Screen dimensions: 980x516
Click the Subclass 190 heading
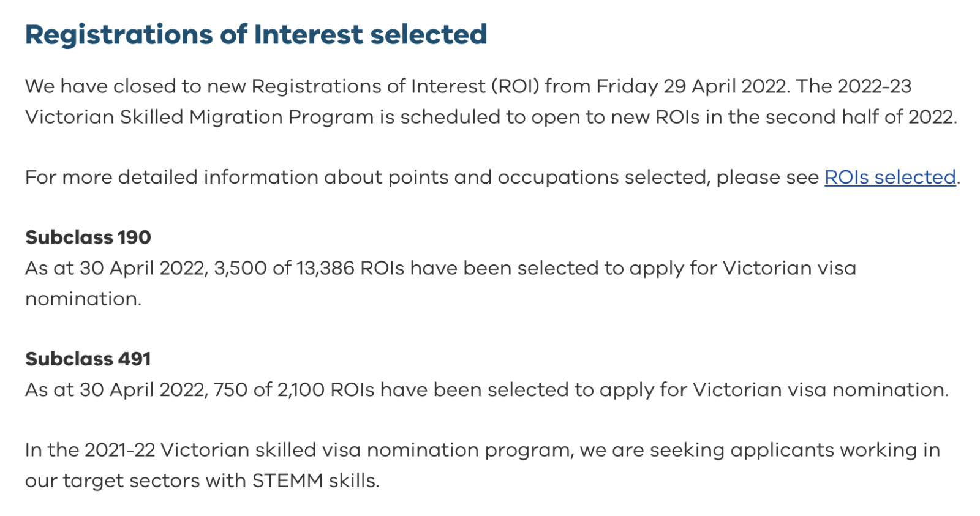pos(88,237)
